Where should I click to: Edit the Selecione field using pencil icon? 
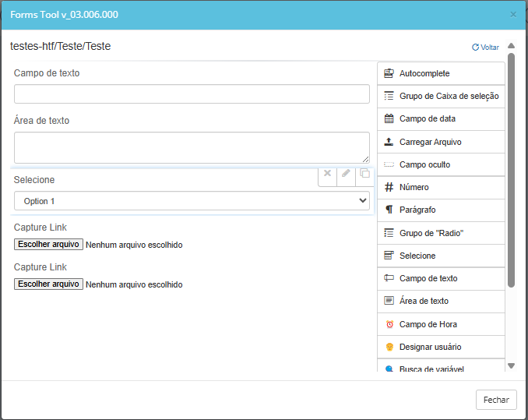(x=346, y=174)
